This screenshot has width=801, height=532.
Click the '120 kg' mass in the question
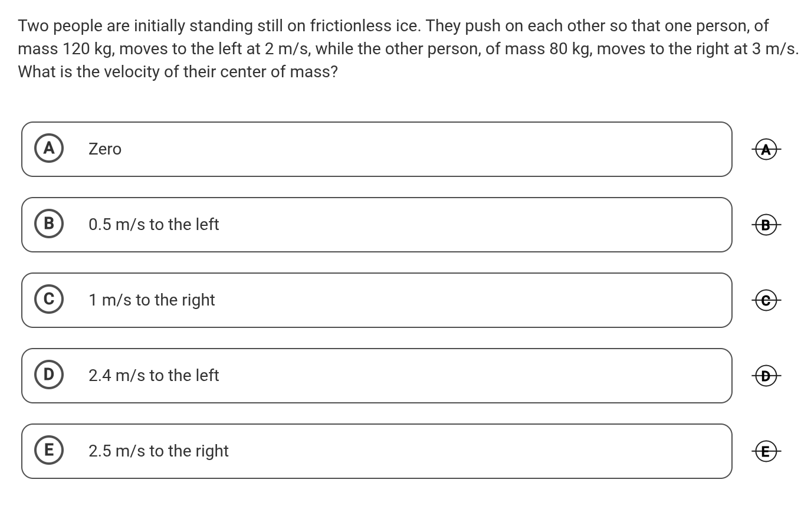coord(88,49)
